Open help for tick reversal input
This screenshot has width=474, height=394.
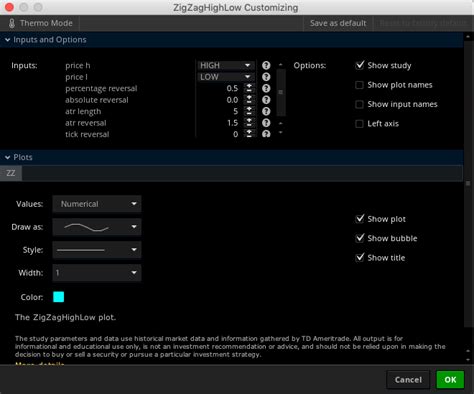[266, 134]
